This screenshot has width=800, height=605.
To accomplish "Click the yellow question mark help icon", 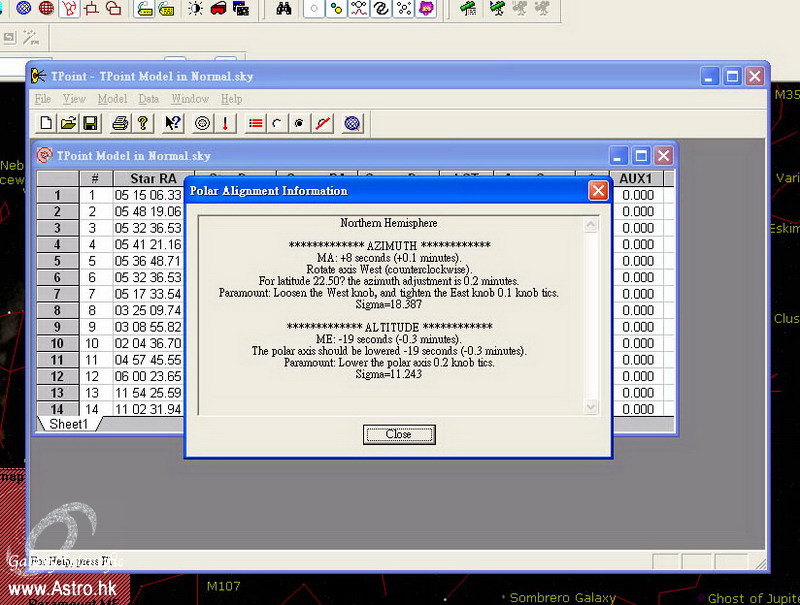I will [142, 124].
